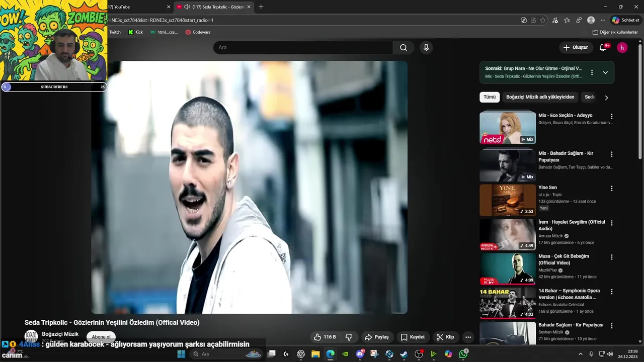The width and height of the screenshot is (644, 362).
Task: Close the first YouTube tab
Action: [169, 7]
